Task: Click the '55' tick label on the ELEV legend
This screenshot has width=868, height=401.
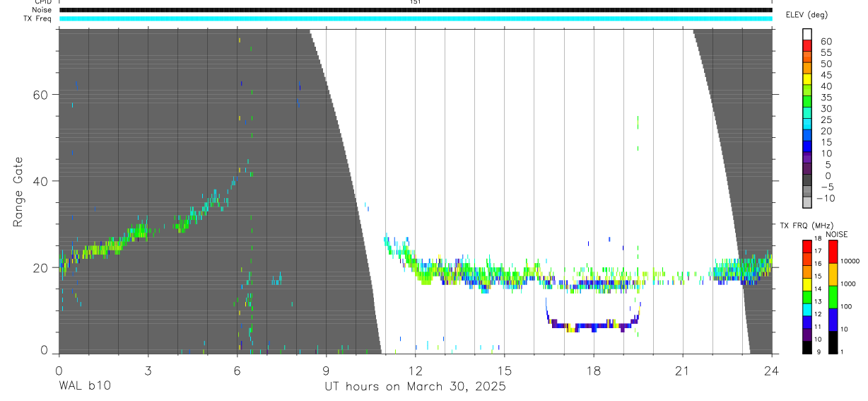Action: pos(826,52)
